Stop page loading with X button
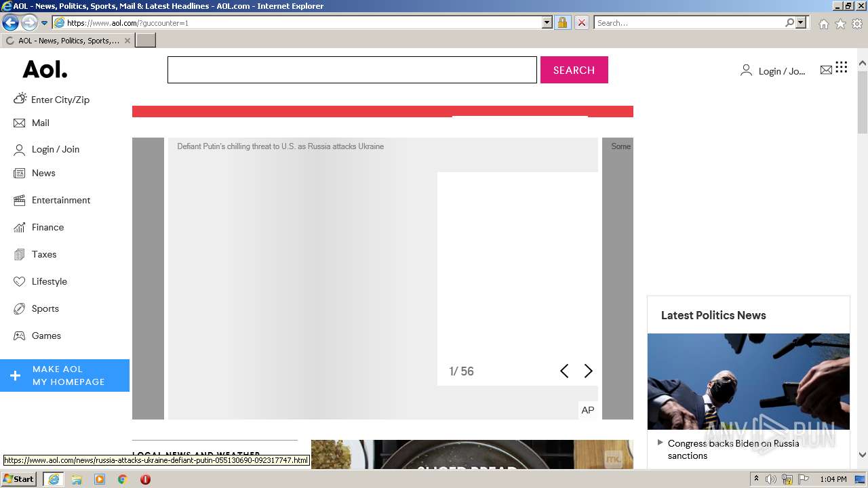 point(581,22)
